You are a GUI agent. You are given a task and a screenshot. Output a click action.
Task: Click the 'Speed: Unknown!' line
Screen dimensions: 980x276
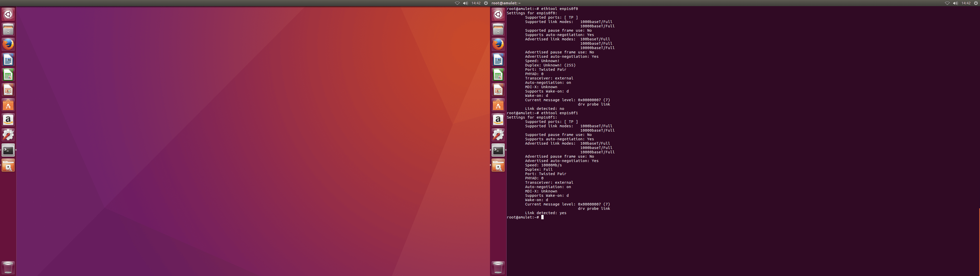coord(542,61)
